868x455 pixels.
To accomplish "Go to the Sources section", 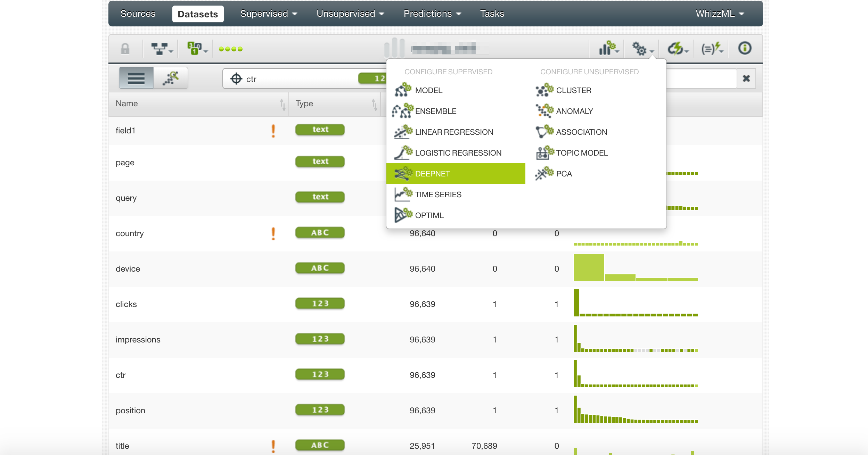I will (138, 14).
